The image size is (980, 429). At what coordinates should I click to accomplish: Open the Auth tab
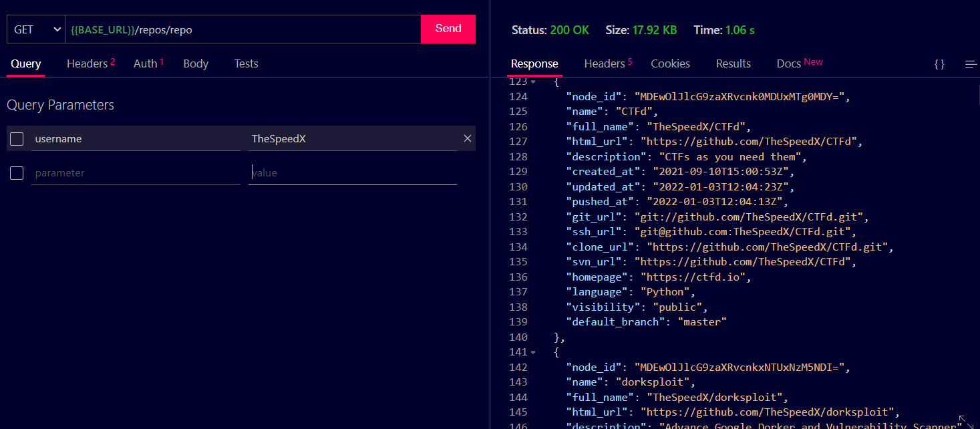click(148, 63)
